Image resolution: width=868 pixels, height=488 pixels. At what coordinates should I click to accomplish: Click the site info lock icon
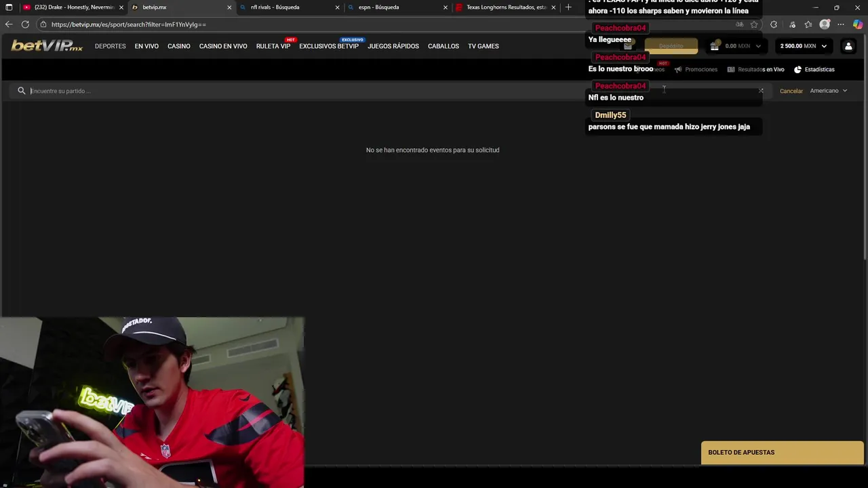(x=43, y=24)
